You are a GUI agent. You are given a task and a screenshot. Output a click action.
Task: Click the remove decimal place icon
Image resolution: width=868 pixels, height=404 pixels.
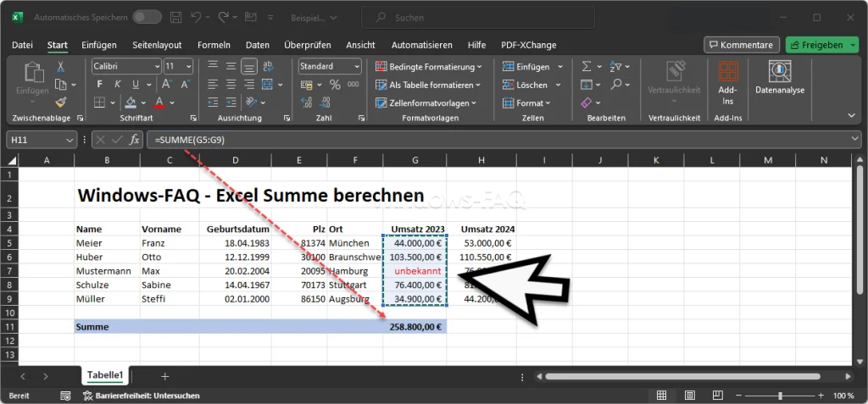click(x=325, y=102)
